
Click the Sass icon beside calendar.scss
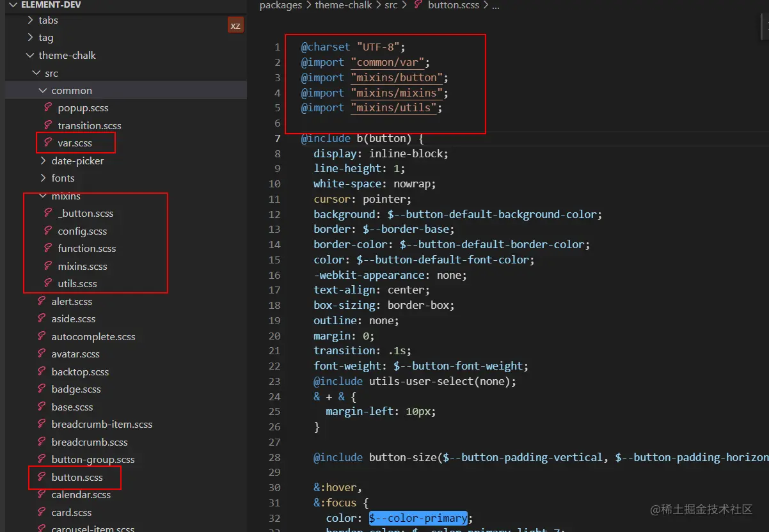(x=42, y=494)
